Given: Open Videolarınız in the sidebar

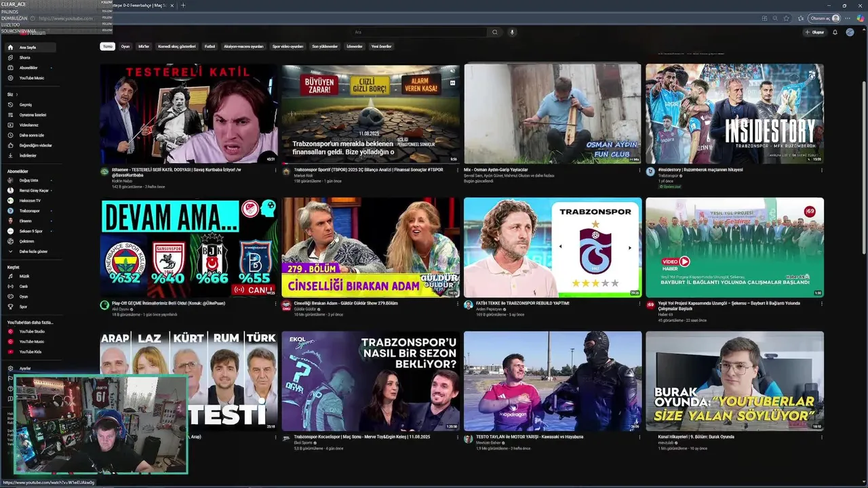Looking at the screenshot, I should click(29, 125).
